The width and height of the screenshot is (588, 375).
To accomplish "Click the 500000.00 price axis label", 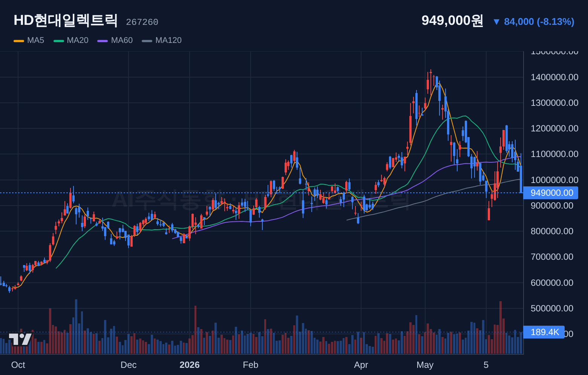I will pyautogui.click(x=552, y=308).
